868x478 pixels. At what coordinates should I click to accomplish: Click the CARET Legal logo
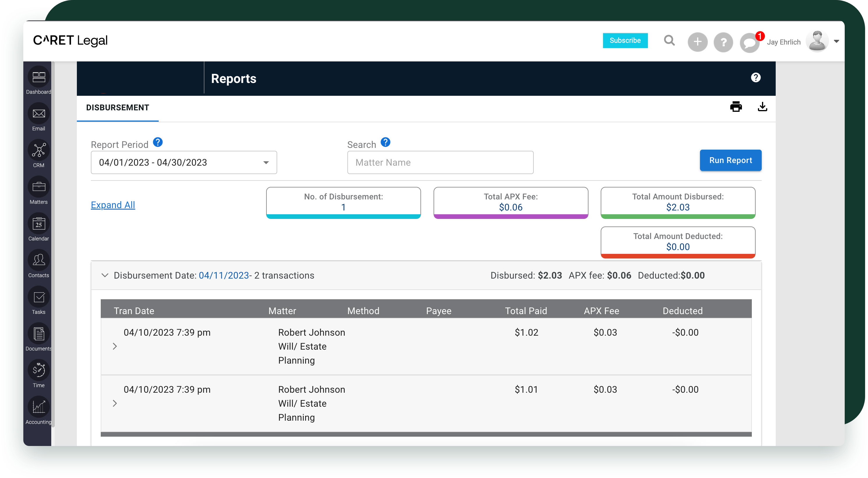[x=70, y=40]
